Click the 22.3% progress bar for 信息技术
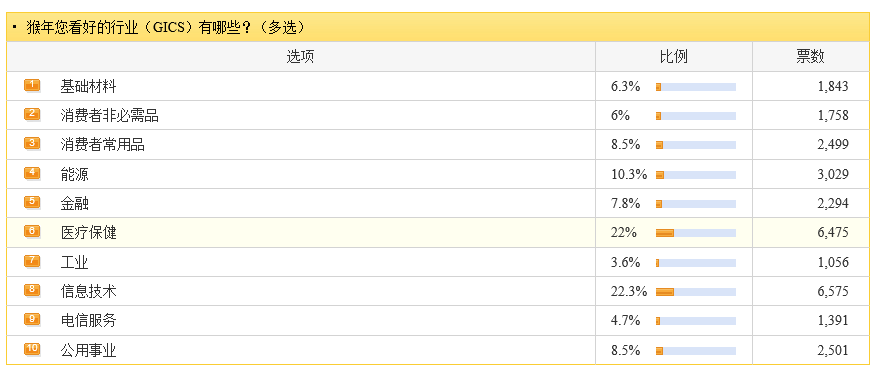The image size is (879, 371). (696, 292)
